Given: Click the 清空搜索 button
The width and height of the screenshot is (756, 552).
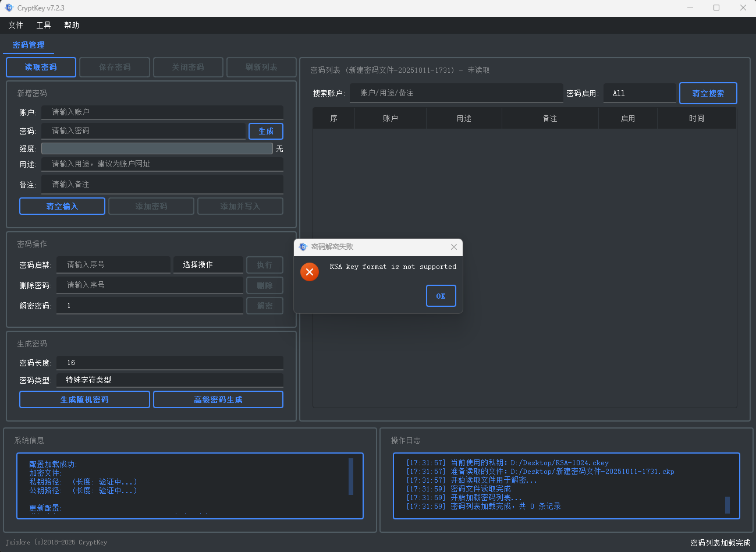Looking at the screenshot, I should pos(708,93).
